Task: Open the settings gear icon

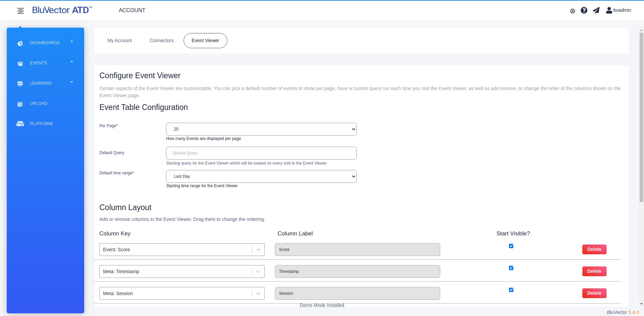Action: (x=573, y=11)
